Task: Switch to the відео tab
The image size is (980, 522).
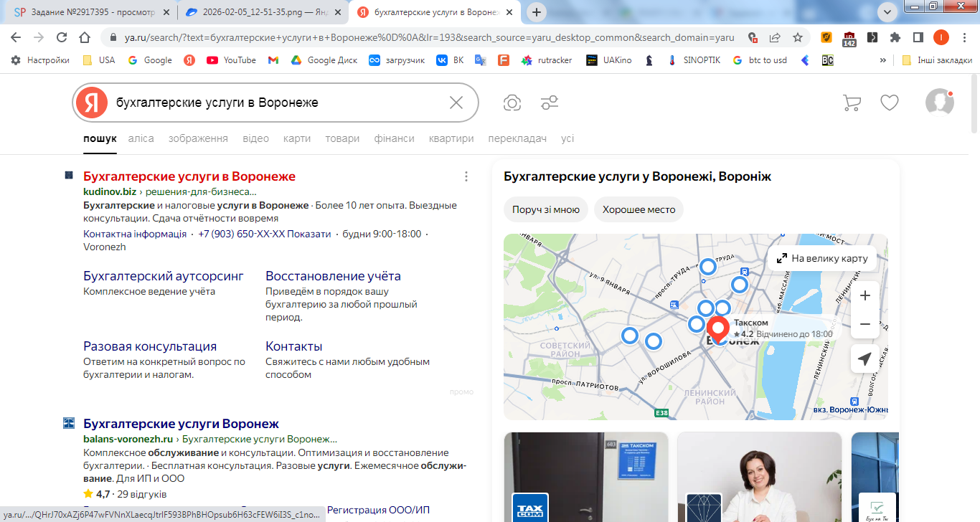Action: (x=255, y=138)
